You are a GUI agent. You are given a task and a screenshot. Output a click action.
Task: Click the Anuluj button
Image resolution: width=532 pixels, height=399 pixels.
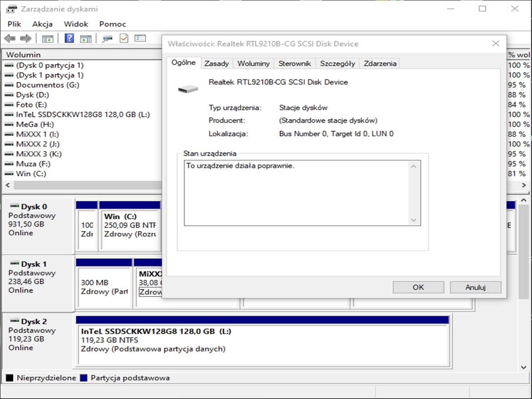point(475,287)
